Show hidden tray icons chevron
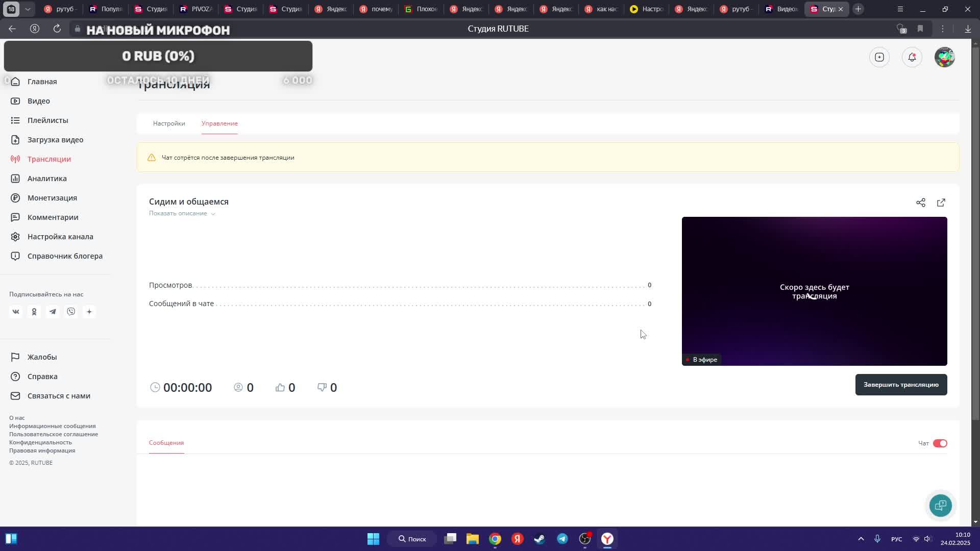This screenshot has height=551, width=980. tap(861, 539)
